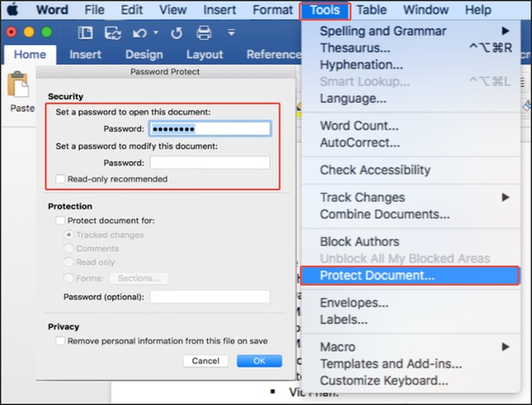This screenshot has height=405, width=532.
Task: Switch to the Insert ribbon tab
Action: (85, 54)
